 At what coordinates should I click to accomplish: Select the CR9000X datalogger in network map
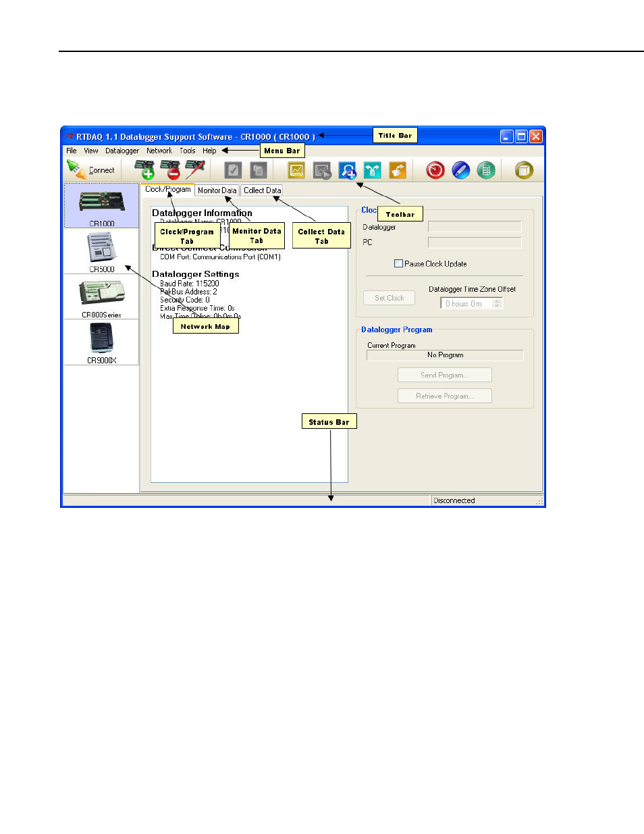point(102,342)
